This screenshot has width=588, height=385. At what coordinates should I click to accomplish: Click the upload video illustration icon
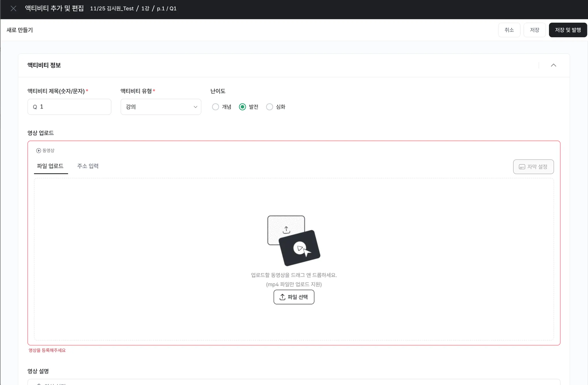tap(293, 240)
